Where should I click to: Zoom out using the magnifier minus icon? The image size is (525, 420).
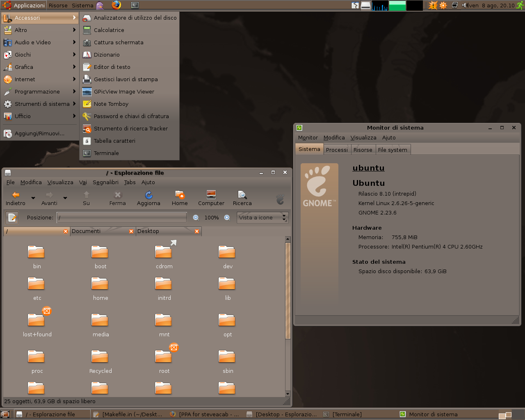coord(196,218)
